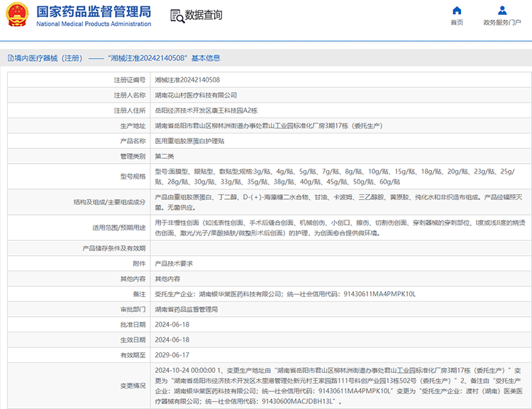This screenshot has height=409, width=532.
Task: Open the 国家药品监督管理局 site title
Action: point(94,11)
